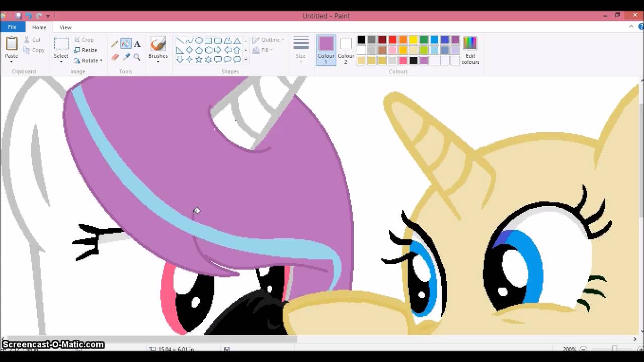Click Undo arrow in quick access toolbar
This screenshot has width=644, height=362.
pyautogui.click(x=29, y=16)
